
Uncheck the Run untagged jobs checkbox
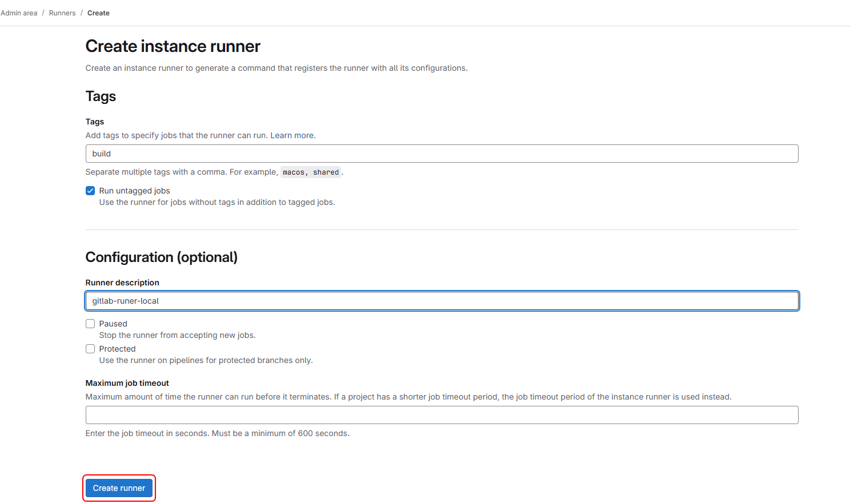90,191
